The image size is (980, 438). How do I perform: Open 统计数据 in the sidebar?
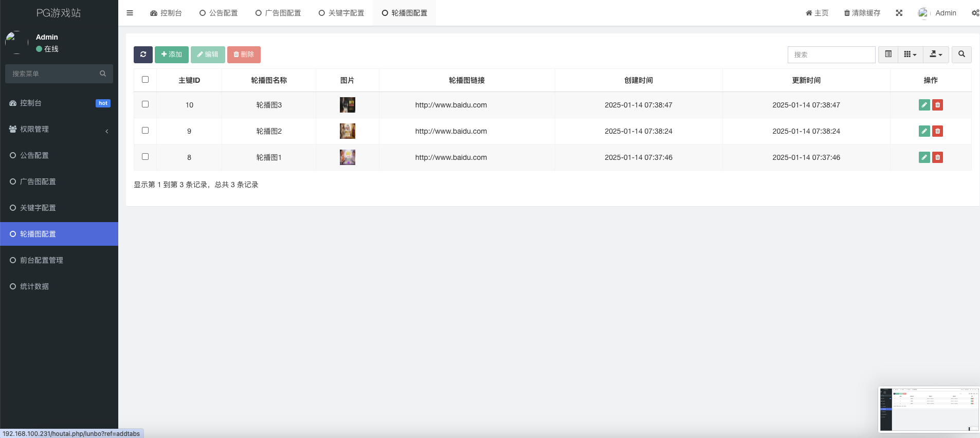(34, 286)
